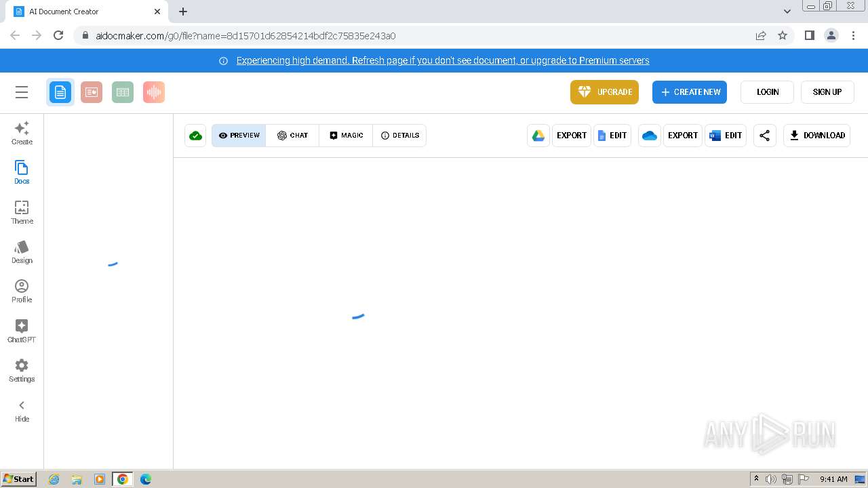This screenshot has width=868, height=488.
Task: Expand the Chrome tab search dropdown
Action: click(x=787, y=12)
